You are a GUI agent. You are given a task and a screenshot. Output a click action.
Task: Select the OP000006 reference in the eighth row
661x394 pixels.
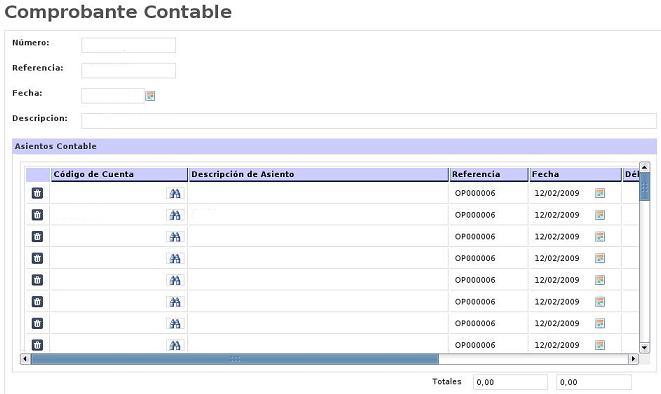[475, 345]
